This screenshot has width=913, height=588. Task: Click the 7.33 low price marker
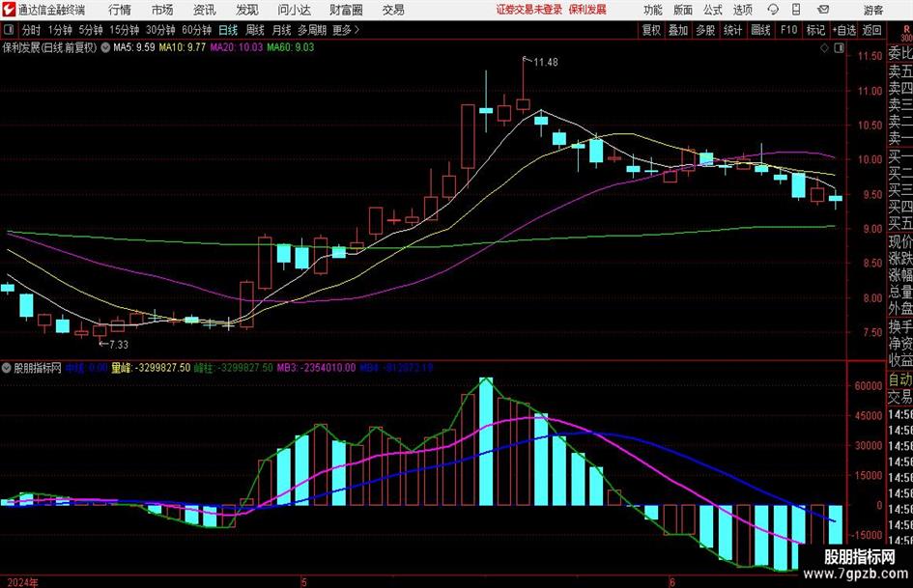119,345
